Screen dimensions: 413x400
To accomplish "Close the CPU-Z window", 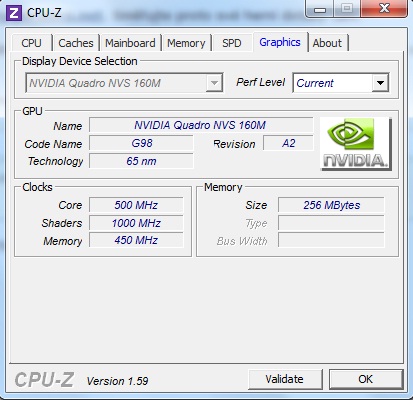I will [x=384, y=8].
